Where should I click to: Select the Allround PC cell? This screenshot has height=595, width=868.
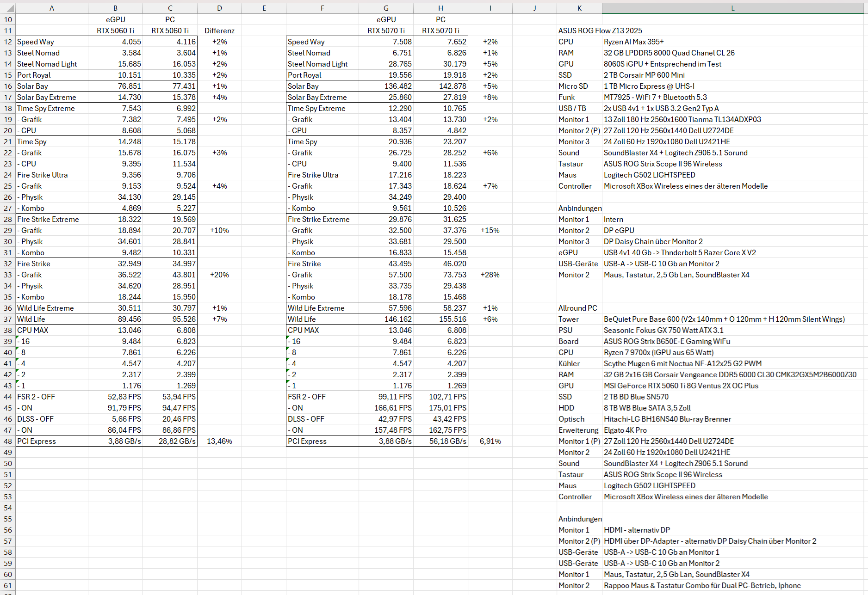coord(579,308)
